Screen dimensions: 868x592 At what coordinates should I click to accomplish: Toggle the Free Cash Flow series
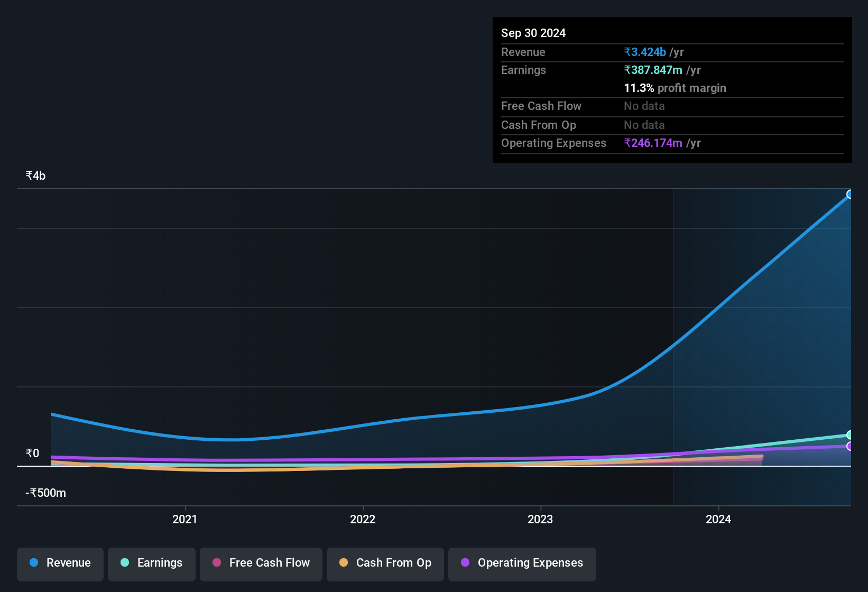click(261, 563)
